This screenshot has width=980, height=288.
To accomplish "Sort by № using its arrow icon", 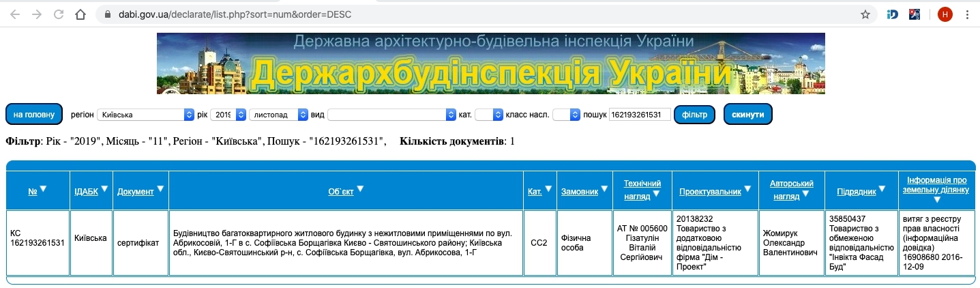I will (x=43, y=189).
